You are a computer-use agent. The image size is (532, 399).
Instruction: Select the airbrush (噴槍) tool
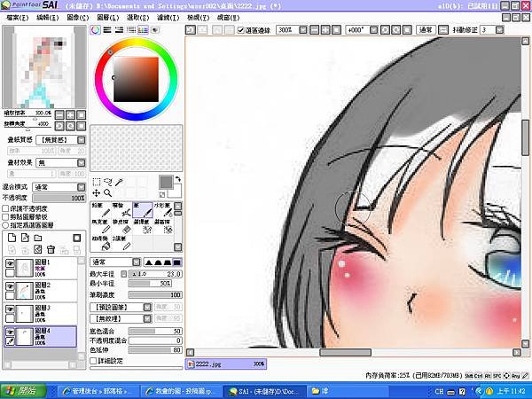pos(121,209)
